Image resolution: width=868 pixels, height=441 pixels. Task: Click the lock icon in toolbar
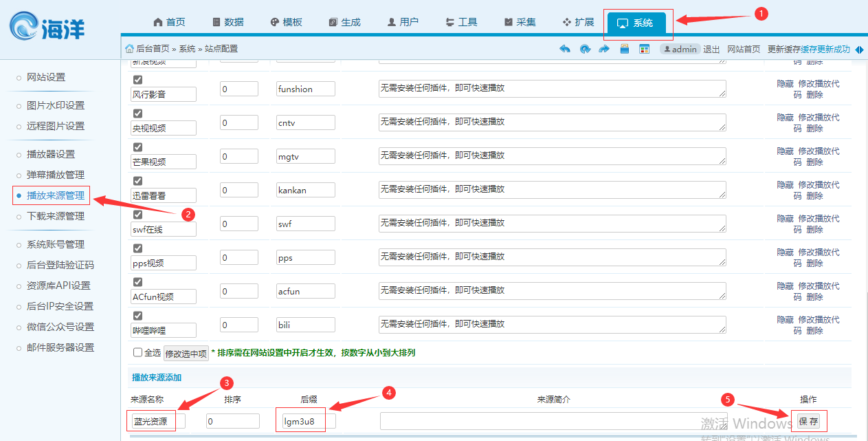(x=625, y=49)
